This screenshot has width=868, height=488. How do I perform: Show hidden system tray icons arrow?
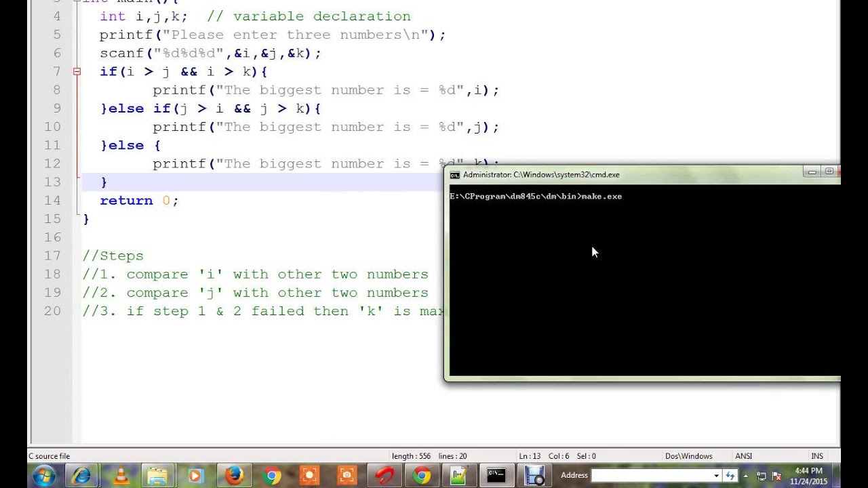[x=746, y=476]
